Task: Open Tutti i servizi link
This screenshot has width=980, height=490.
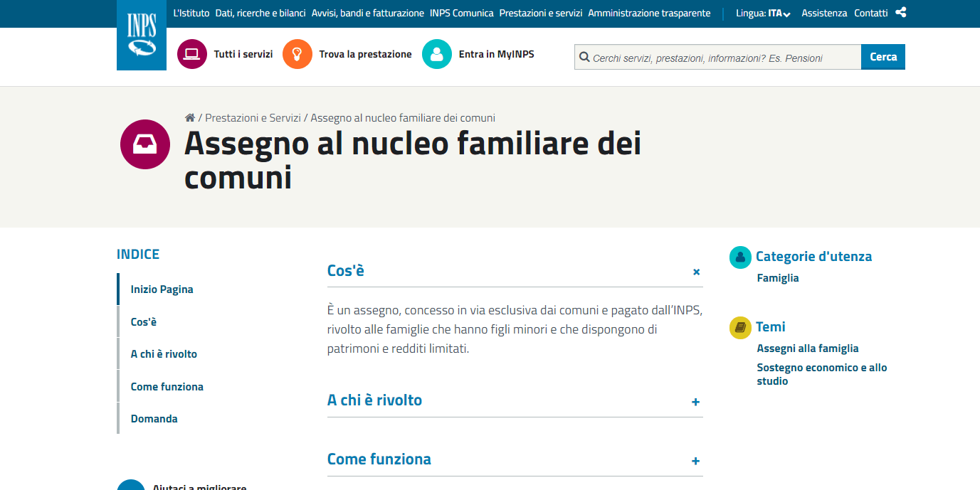Action: (243, 54)
